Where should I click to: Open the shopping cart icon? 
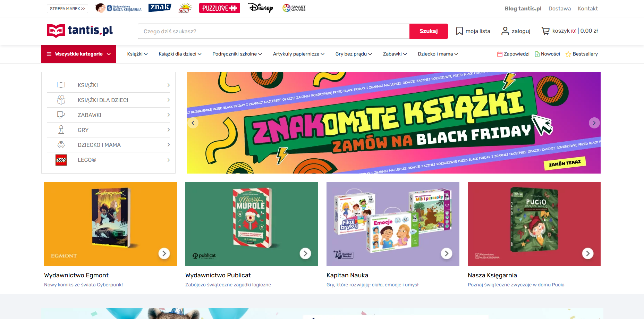545,31
